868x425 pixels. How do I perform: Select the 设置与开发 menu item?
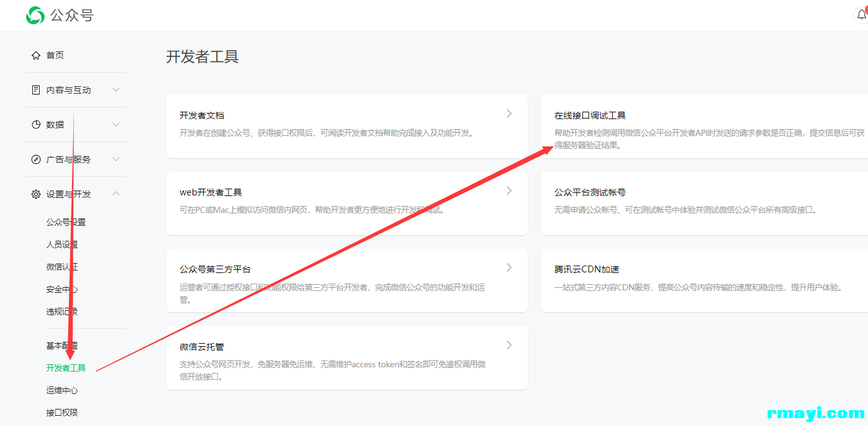point(69,194)
